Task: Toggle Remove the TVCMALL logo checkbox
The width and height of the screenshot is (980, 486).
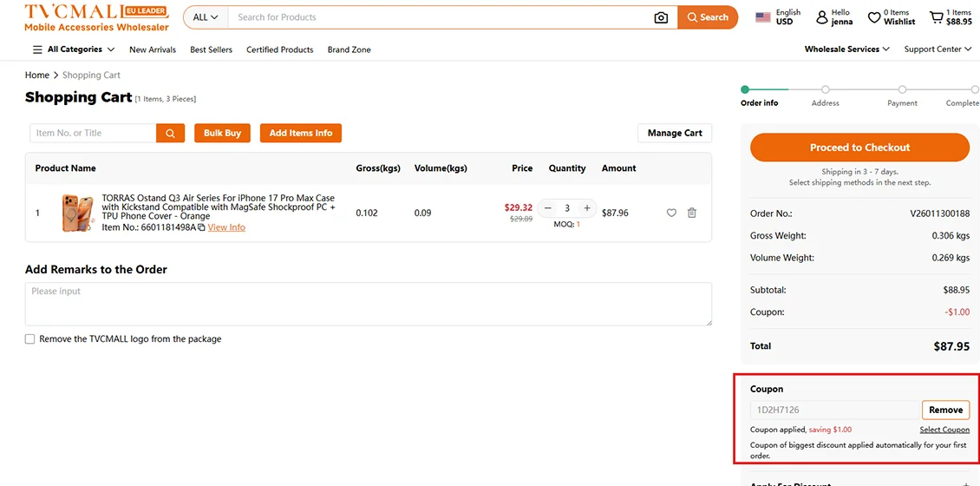Action: point(30,339)
